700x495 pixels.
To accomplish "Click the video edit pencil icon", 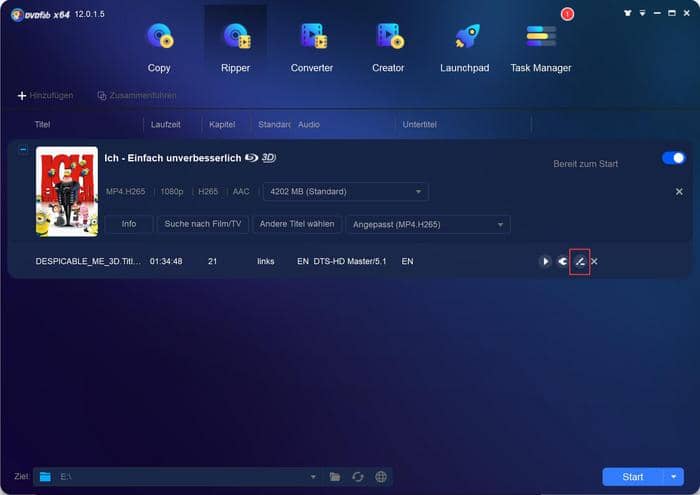I will coord(579,261).
